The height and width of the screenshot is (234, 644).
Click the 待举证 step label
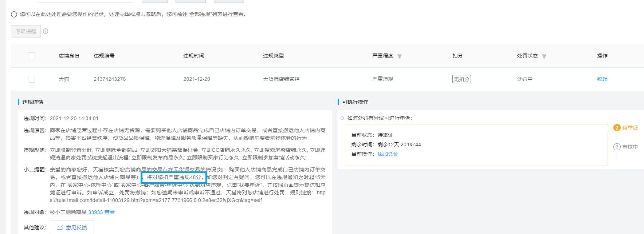click(x=630, y=128)
